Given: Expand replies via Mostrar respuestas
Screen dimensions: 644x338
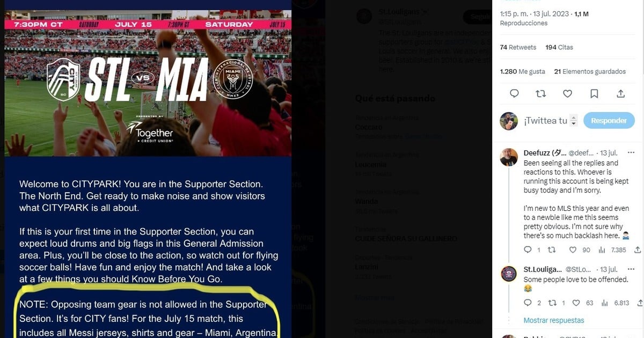Looking at the screenshot, I should (553, 320).
